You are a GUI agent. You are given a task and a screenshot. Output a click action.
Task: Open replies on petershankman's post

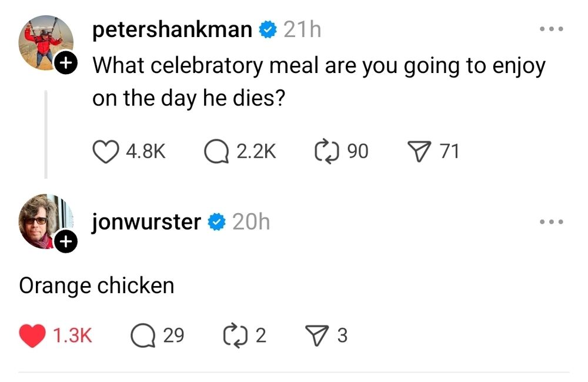point(216,152)
